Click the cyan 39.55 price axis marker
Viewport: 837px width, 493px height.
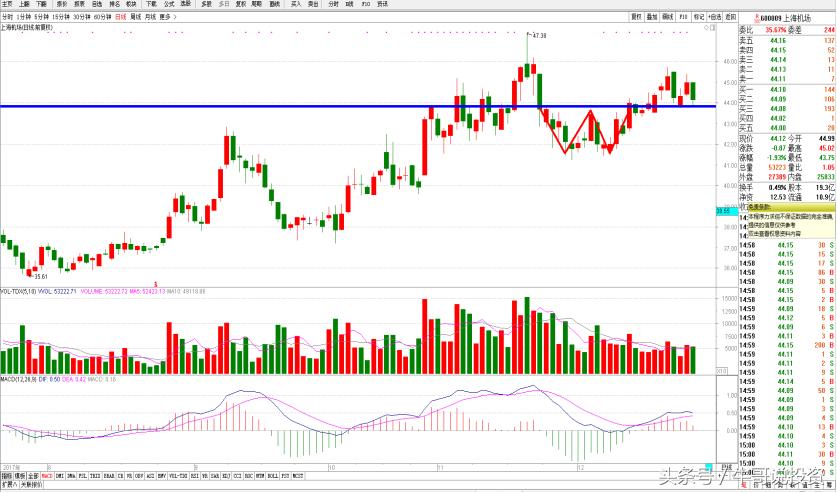coord(727,211)
